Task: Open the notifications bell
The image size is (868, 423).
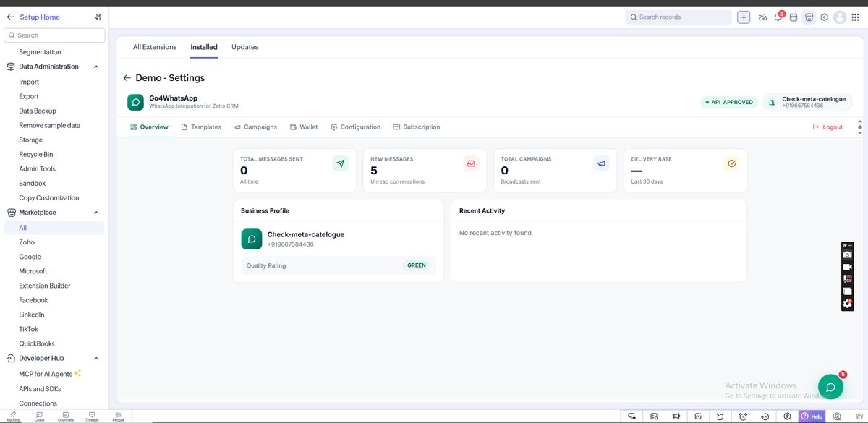Action: click(778, 17)
